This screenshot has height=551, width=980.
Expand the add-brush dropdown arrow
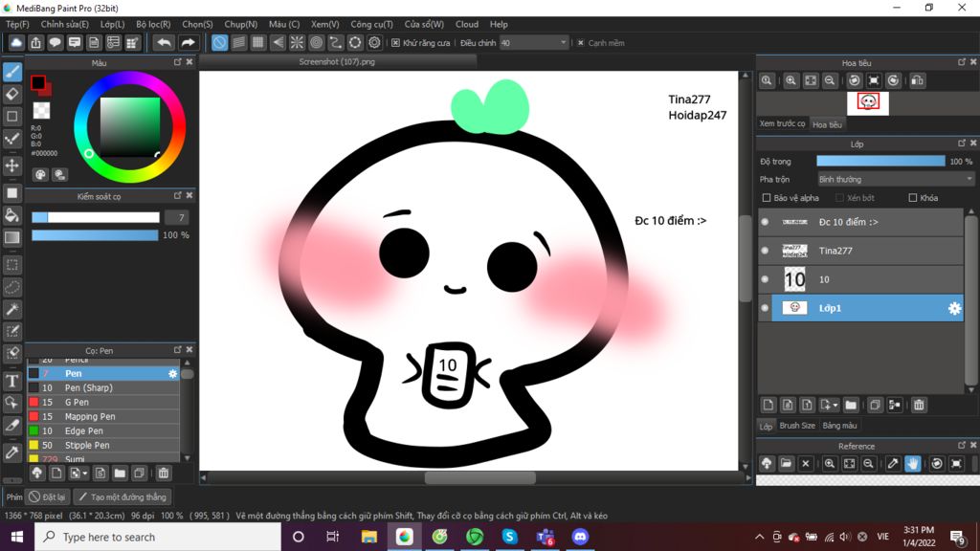[85, 474]
